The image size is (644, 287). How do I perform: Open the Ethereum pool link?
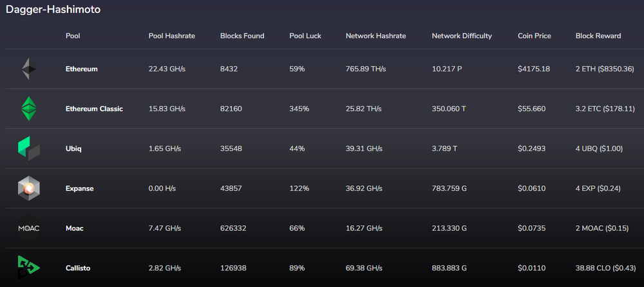82,69
